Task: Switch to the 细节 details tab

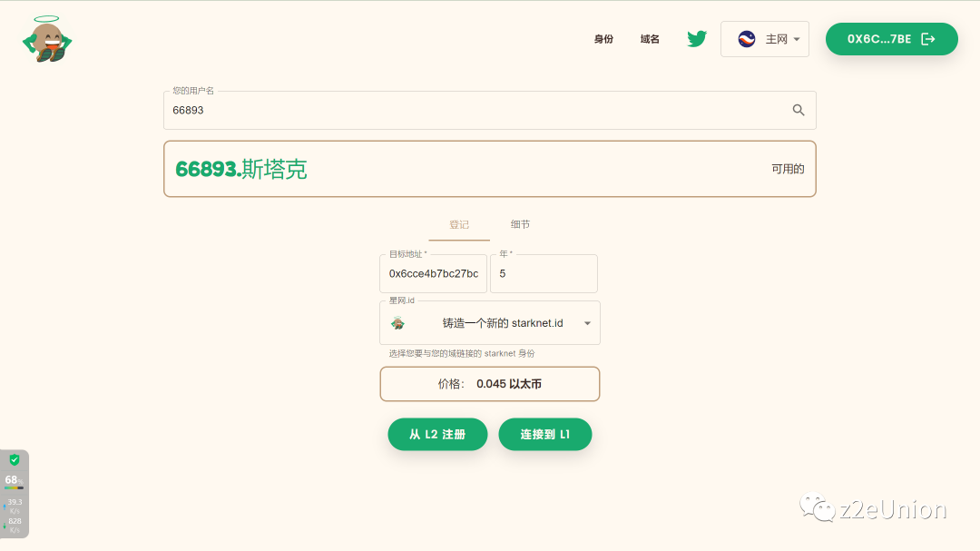Action: coord(521,224)
